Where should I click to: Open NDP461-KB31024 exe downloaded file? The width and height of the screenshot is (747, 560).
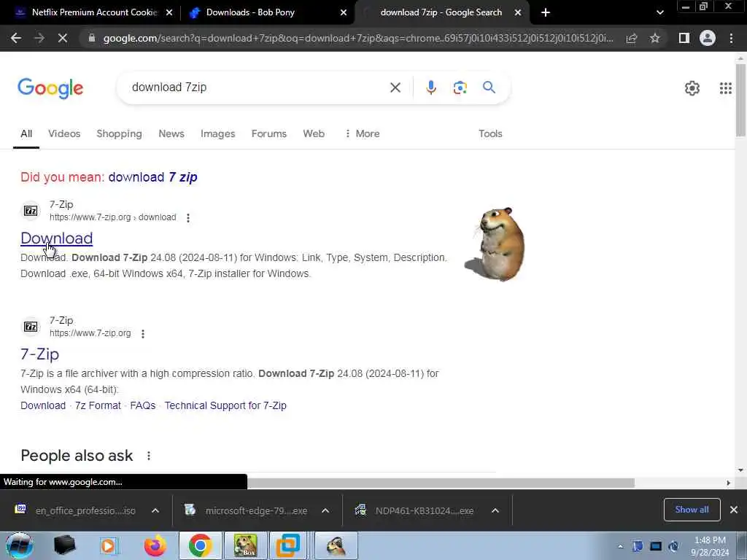coord(415,510)
